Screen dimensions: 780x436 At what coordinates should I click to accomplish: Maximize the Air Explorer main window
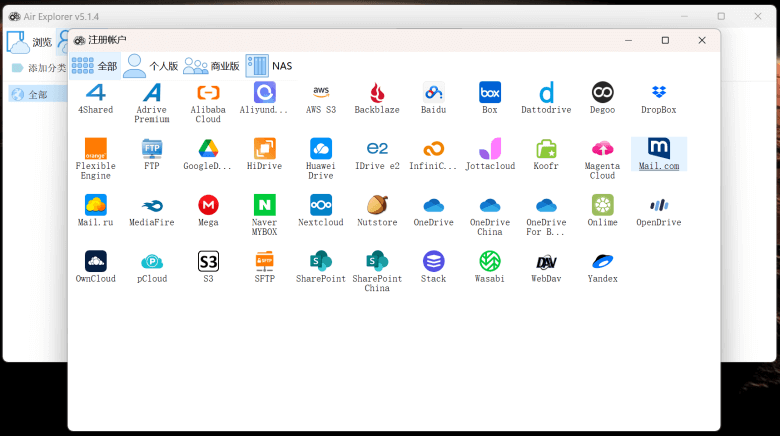pos(721,16)
